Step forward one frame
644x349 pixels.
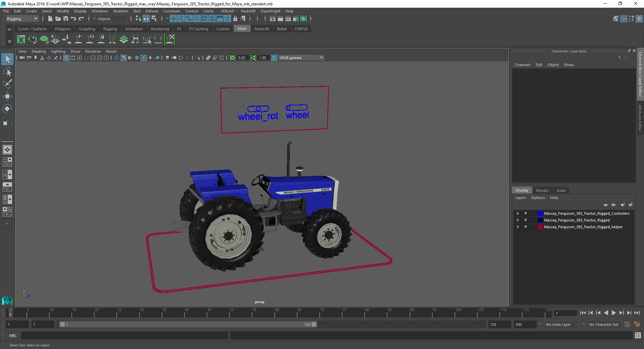point(629,313)
